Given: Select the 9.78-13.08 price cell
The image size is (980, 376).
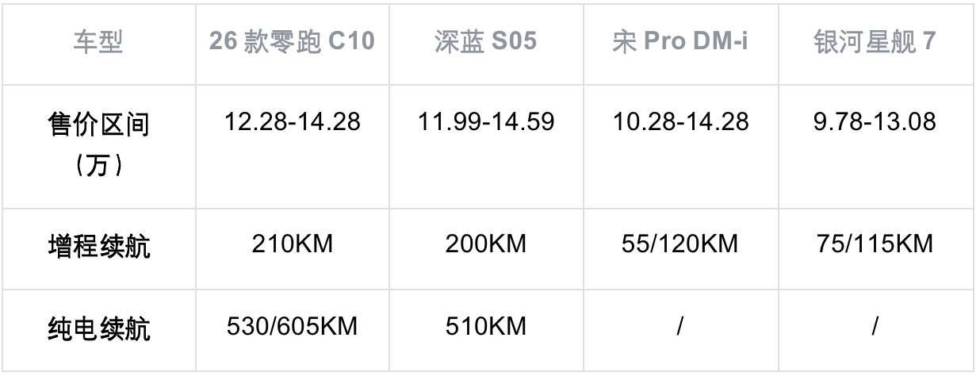Looking at the screenshot, I should pos(875,122).
